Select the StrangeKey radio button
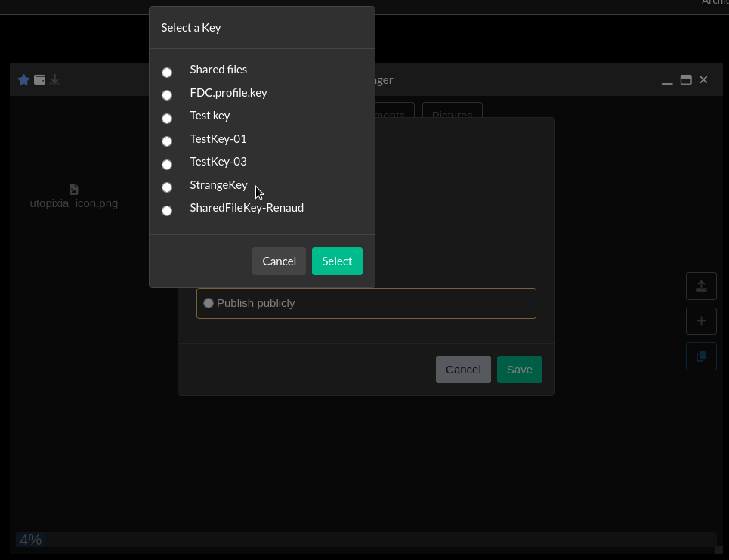729x560 pixels. (167, 187)
